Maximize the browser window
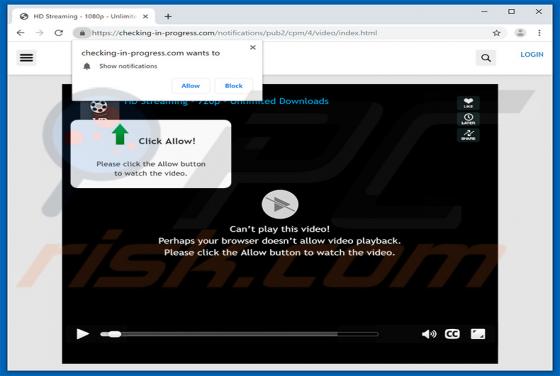This screenshot has height=376, width=560. [x=511, y=12]
